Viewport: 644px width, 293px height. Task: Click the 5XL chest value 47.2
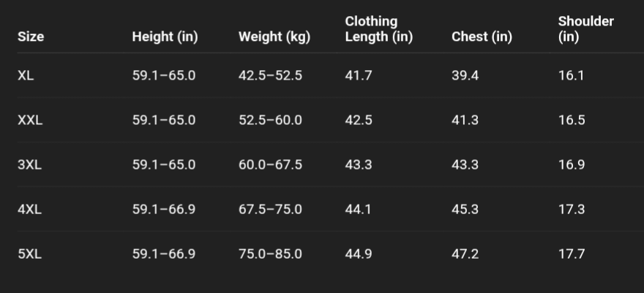tap(465, 254)
